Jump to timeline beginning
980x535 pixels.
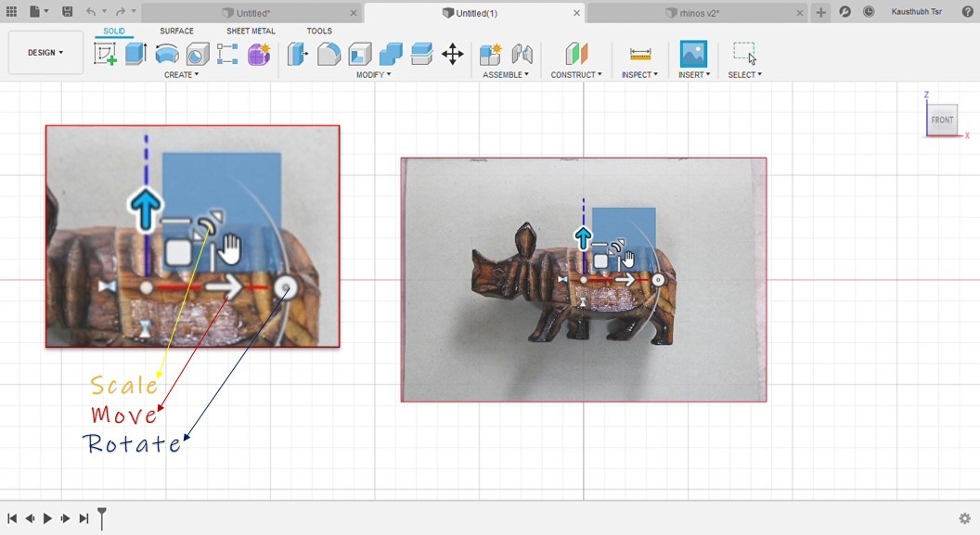[12, 518]
